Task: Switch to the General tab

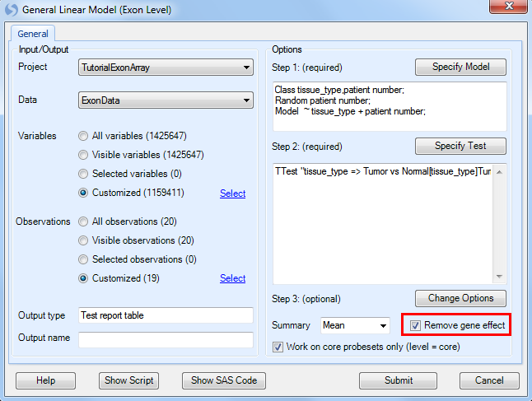Action: tap(33, 34)
